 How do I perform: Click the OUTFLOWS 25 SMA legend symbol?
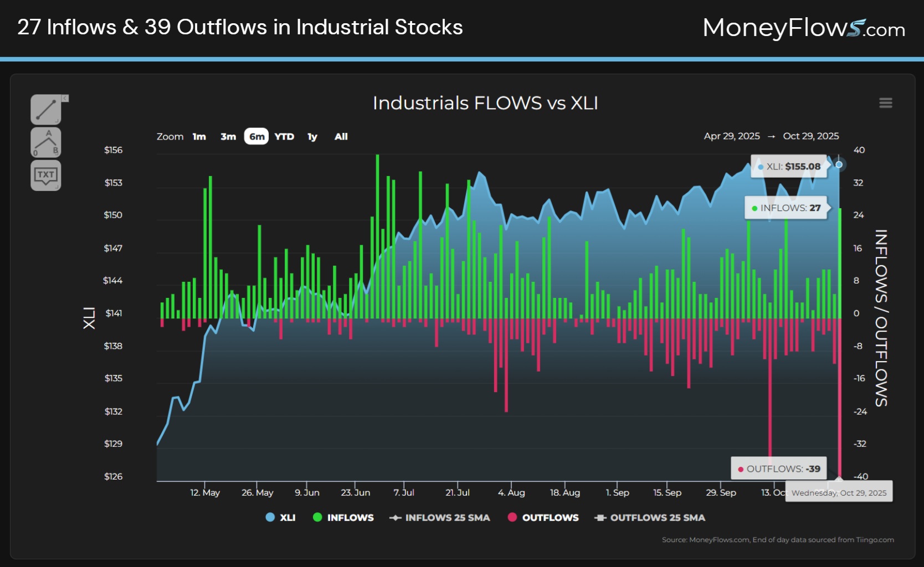(600, 518)
